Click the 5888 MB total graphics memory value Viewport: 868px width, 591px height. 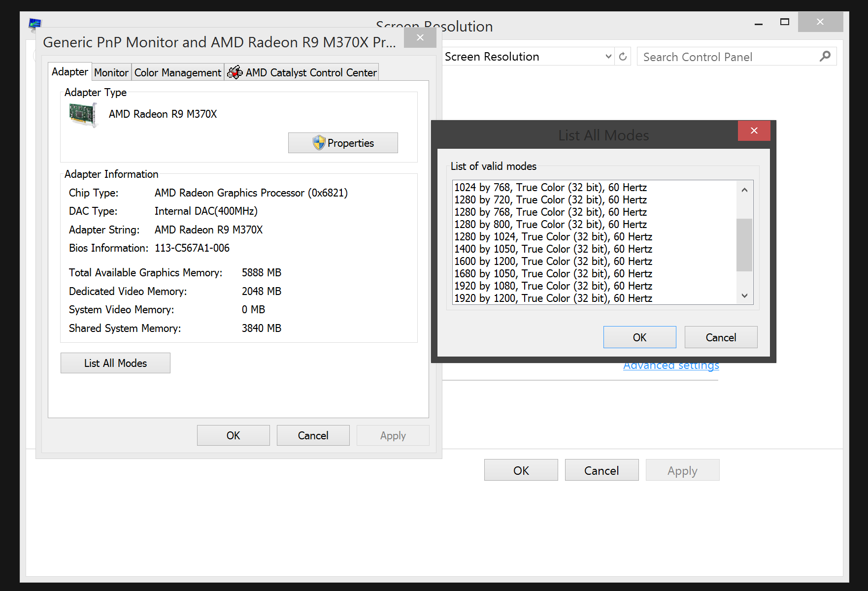click(262, 273)
